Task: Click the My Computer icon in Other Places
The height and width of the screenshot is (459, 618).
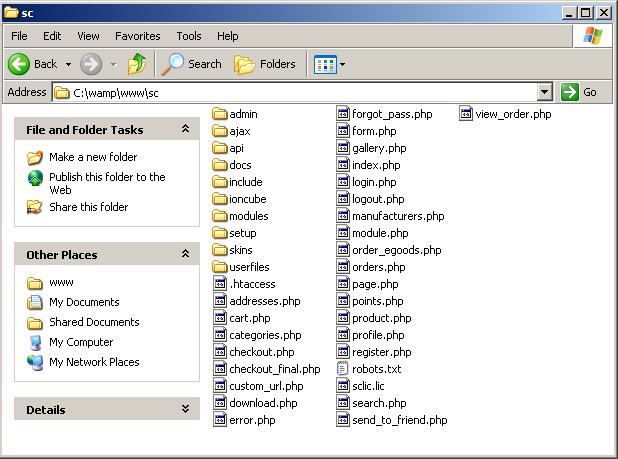Action: coord(36,342)
